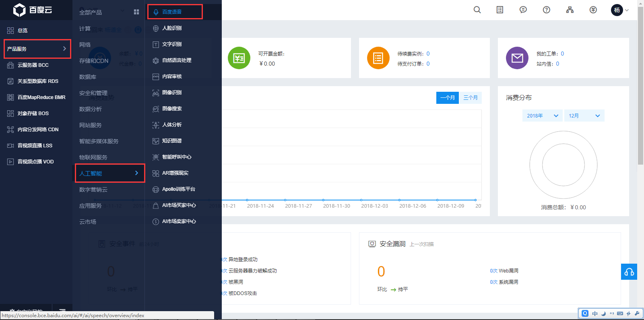Click the face icon of 人脸识别
This screenshot has width=644, height=320.
(156, 28)
